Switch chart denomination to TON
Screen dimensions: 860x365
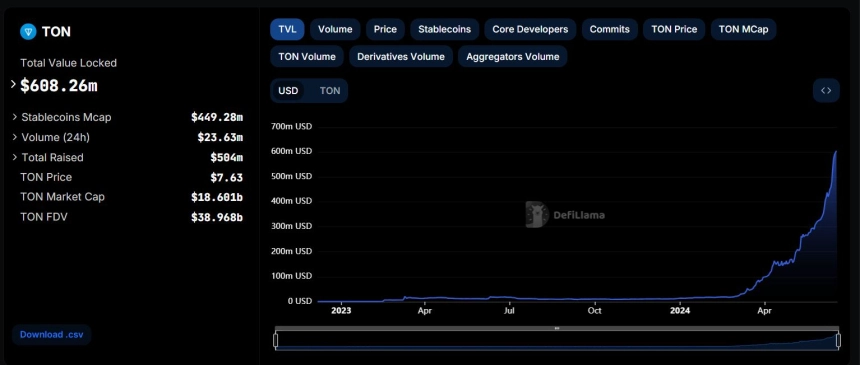point(330,91)
